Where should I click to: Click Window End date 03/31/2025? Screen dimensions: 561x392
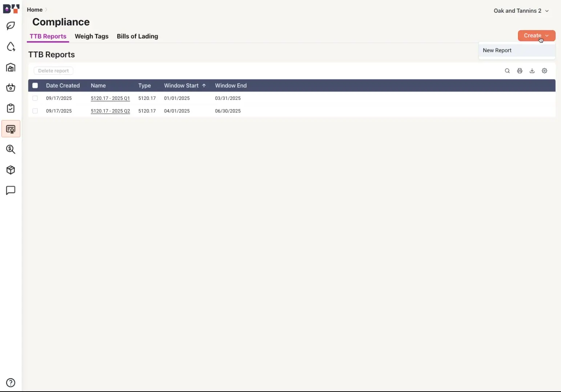[x=228, y=98]
